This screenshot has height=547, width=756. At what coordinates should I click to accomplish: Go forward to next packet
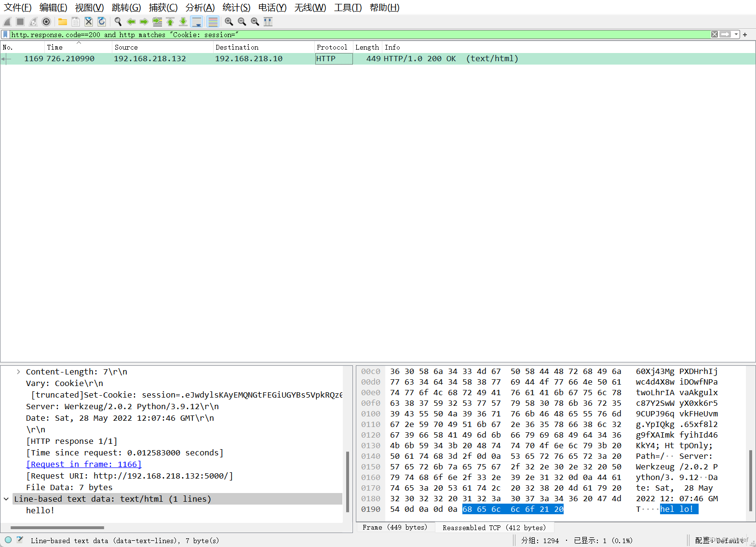click(144, 22)
